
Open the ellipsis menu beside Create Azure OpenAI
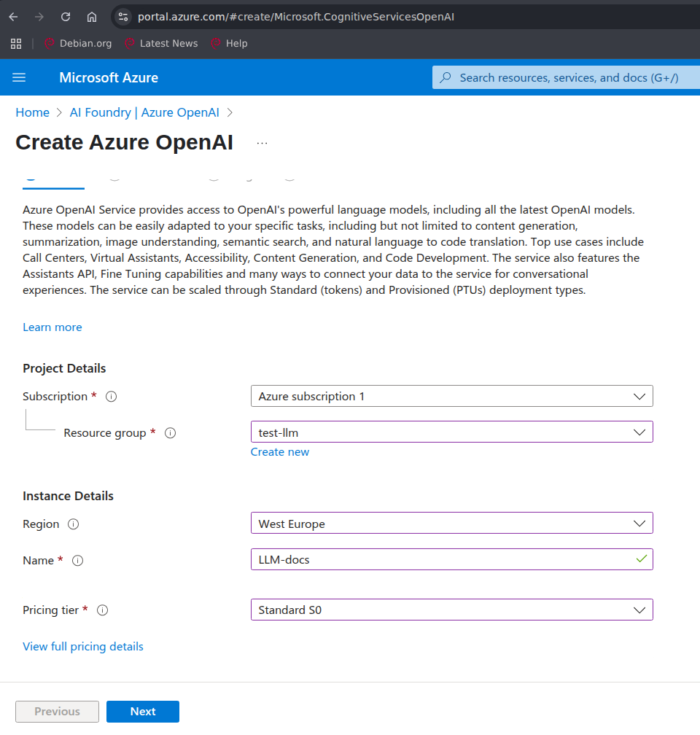(x=262, y=143)
